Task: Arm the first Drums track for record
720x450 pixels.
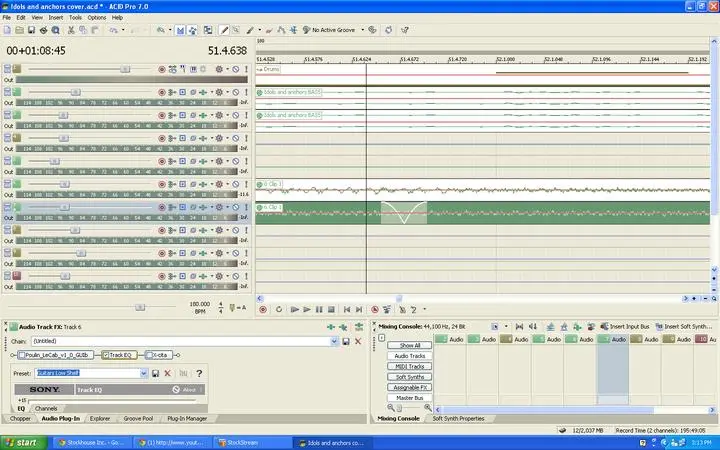Action: (x=162, y=69)
